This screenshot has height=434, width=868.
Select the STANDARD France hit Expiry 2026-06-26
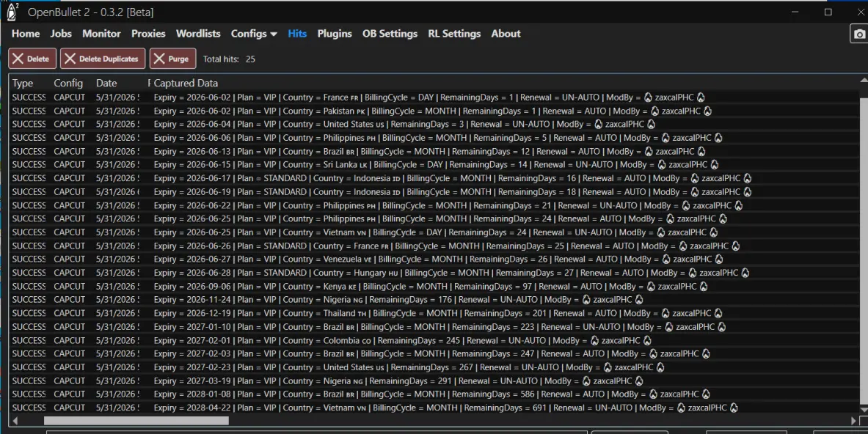pyautogui.click(x=434, y=246)
